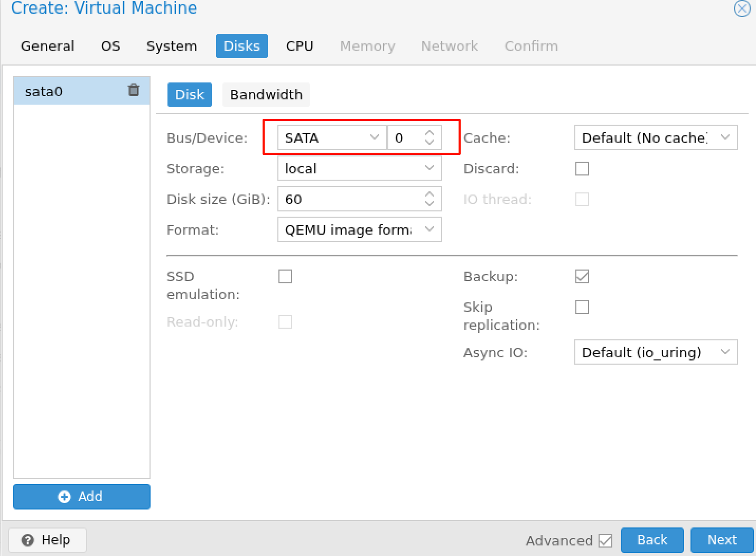
Task: Delete the sata0 disk with trash icon
Action: coord(134,90)
